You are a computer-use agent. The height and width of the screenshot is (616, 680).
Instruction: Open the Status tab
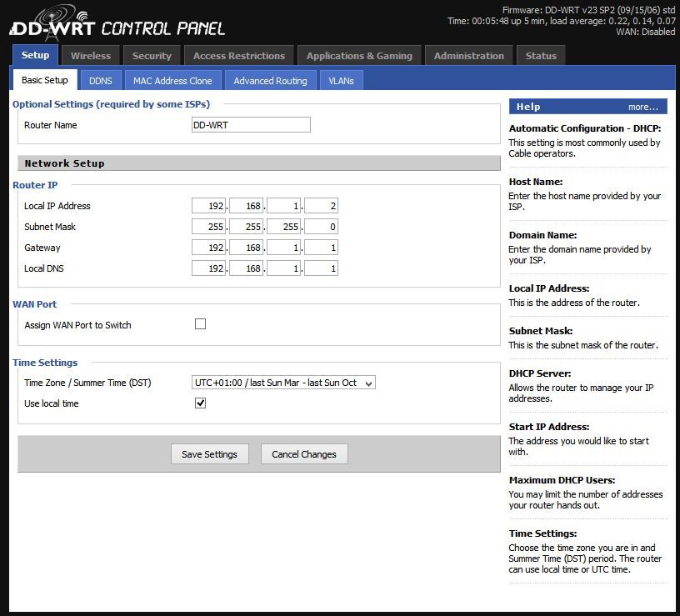click(x=541, y=56)
